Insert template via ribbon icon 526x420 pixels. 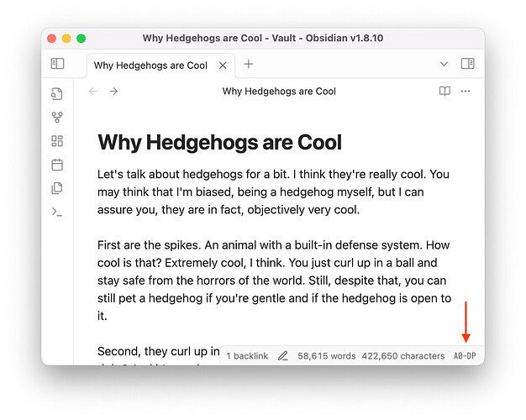57,188
